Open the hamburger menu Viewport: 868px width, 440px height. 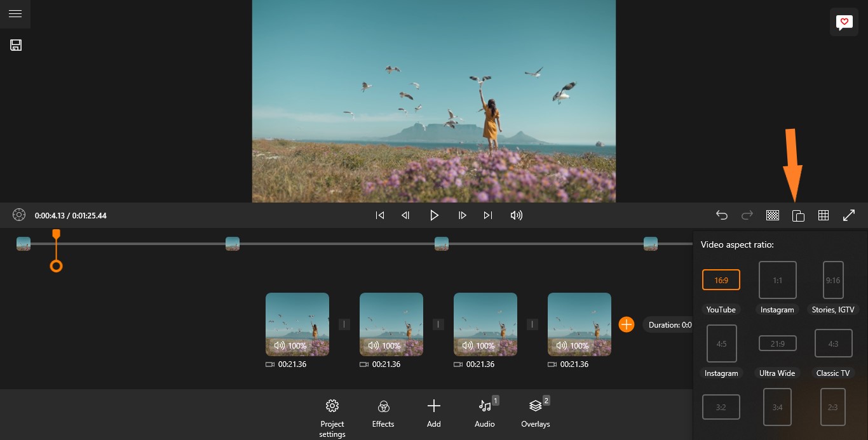click(x=15, y=14)
